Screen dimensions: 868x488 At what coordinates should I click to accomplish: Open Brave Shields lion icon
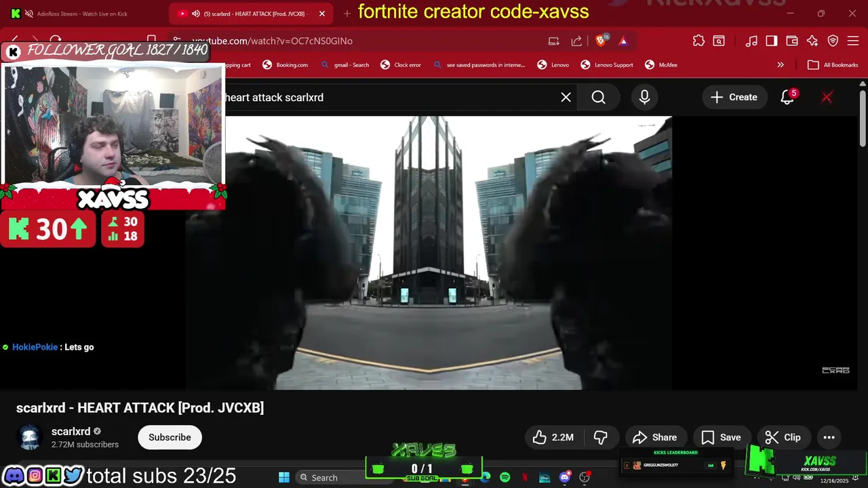click(601, 41)
